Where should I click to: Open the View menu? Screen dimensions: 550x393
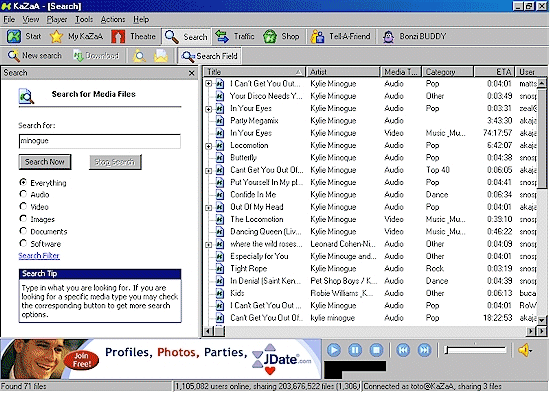(x=31, y=19)
